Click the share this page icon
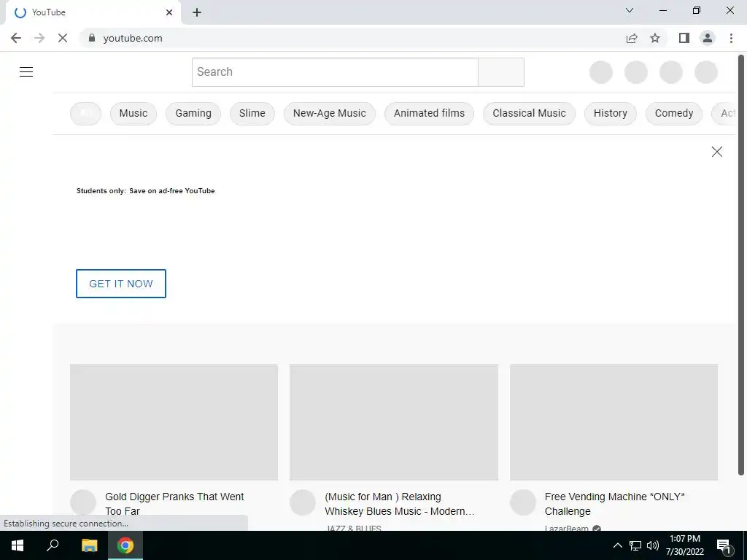This screenshot has height=560, width=747. [632, 38]
